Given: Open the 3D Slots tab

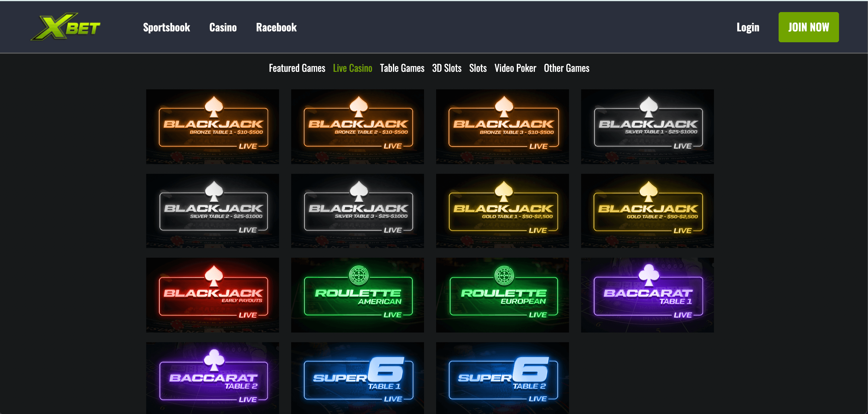Looking at the screenshot, I should click(447, 68).
